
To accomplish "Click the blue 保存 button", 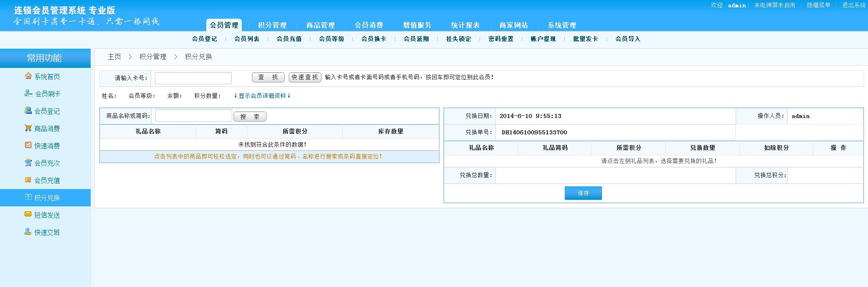I will [583, 193].
